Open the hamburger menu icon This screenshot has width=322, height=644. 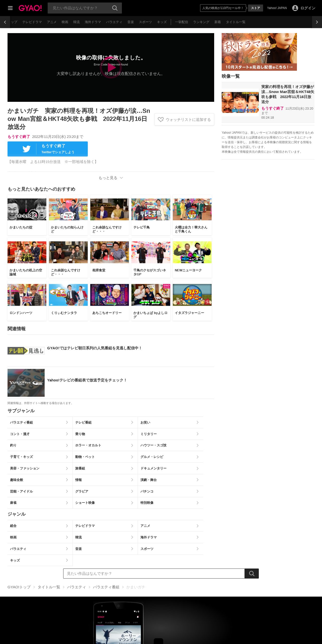coord(10,8)
